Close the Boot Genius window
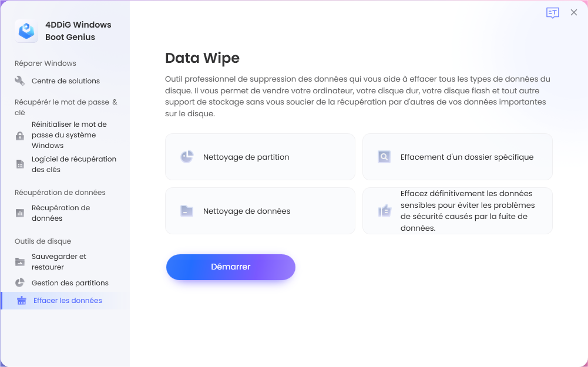This screenshot has height=367, width=588. click(x=574, y=12)
